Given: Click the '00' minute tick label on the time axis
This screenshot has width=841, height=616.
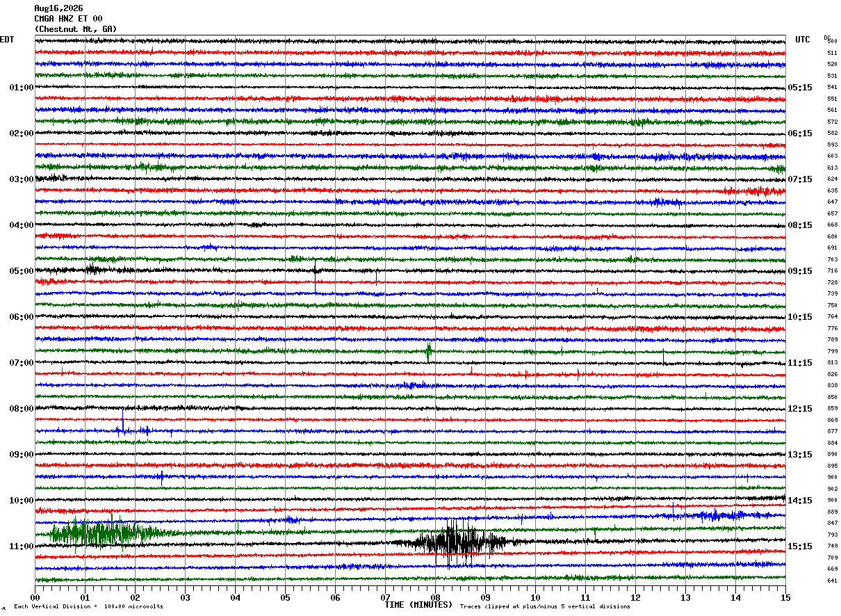Looking at the screenshot, I should tap(35, 597).
